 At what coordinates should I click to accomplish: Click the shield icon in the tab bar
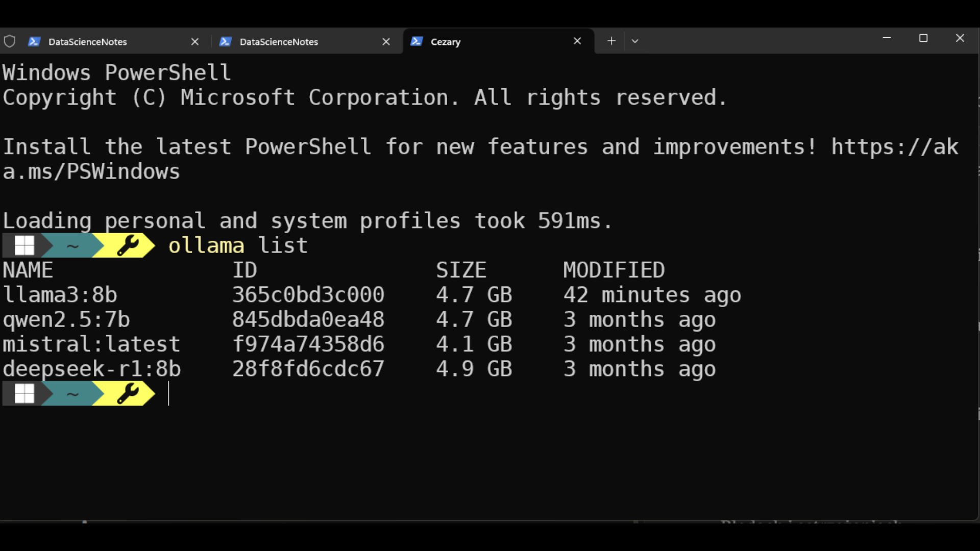tap(10, 41)
